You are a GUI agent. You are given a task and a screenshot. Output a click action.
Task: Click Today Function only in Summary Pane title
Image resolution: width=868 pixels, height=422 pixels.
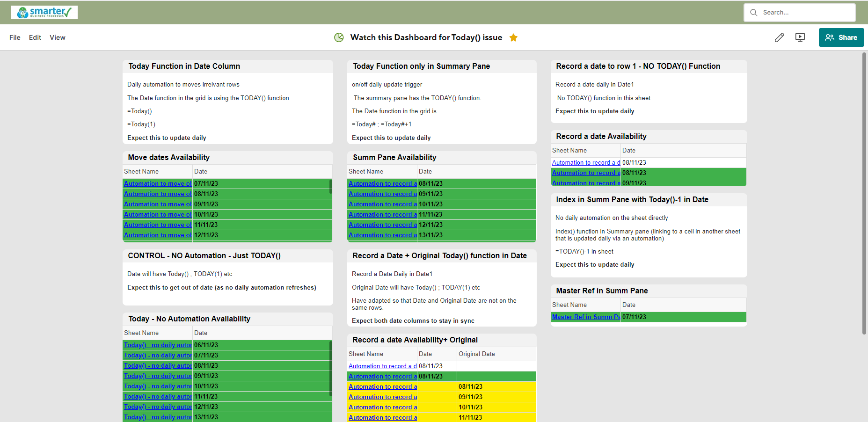422,66
